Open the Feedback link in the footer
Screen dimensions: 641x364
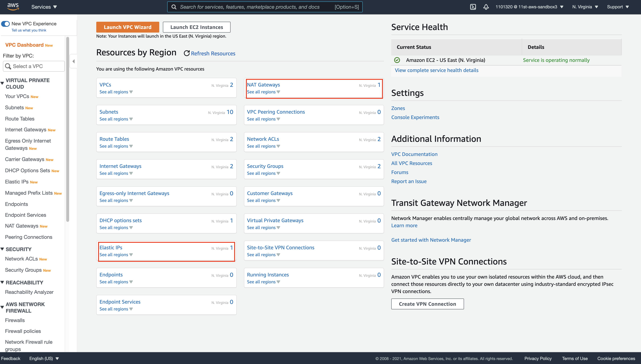(x=10, y=358)
